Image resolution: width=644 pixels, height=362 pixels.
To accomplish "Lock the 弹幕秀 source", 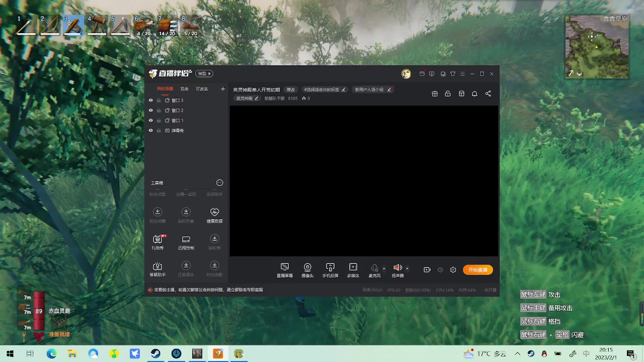I will pos(158,131).
